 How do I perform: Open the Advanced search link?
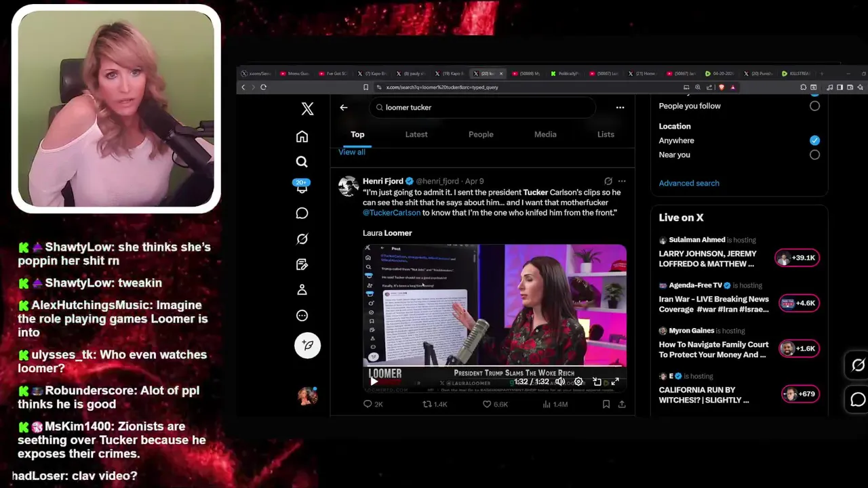pos(689,183)
